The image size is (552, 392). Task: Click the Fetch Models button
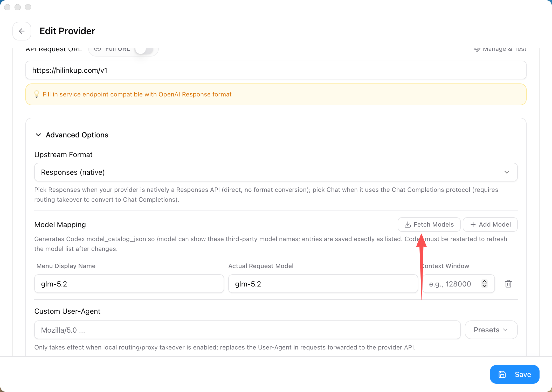(429, 225)
